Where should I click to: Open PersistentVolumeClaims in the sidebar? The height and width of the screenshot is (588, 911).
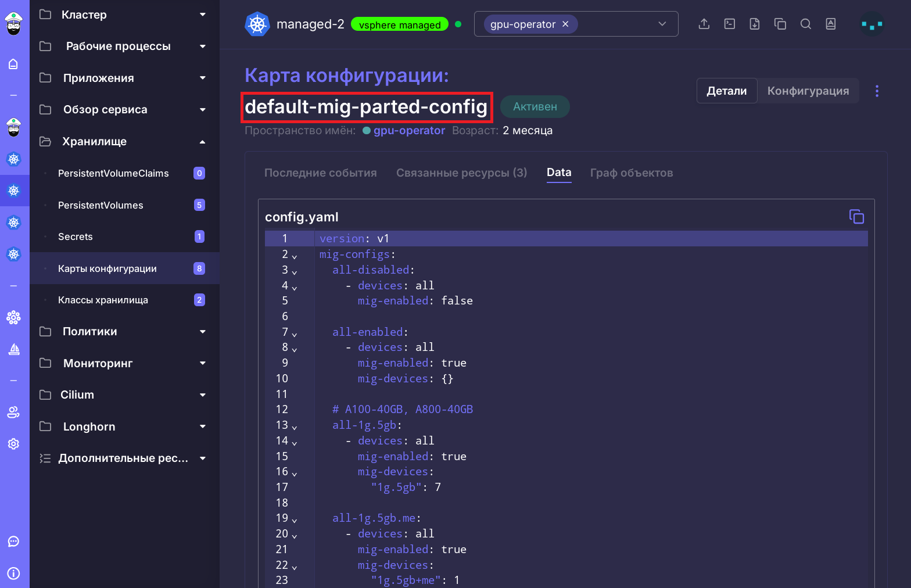[124, 173]
